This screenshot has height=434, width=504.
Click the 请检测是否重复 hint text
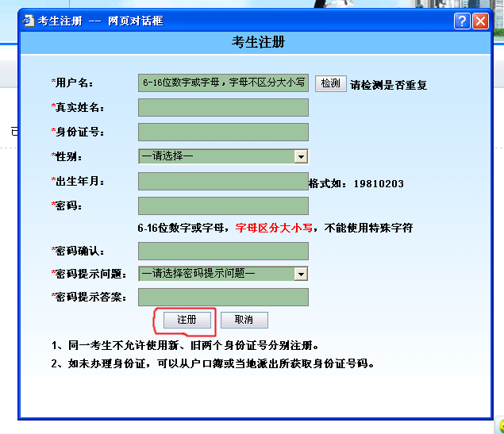pos(389,85)
